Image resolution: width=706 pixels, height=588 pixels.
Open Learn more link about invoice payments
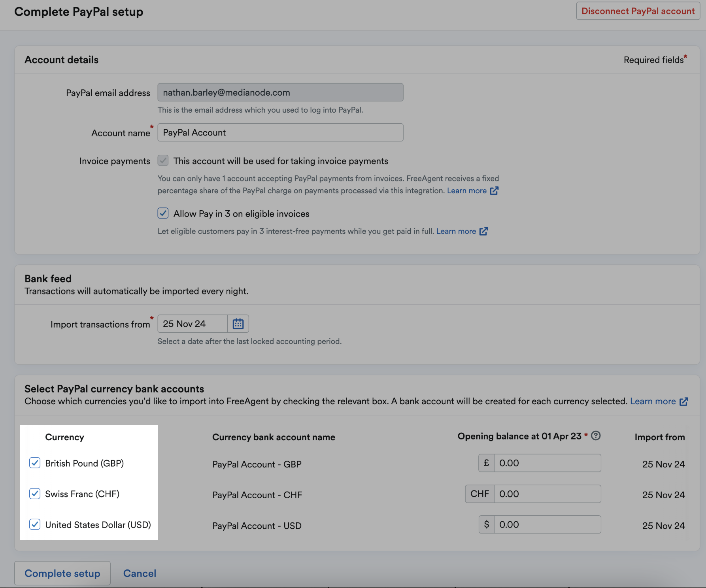click(466, 191)
